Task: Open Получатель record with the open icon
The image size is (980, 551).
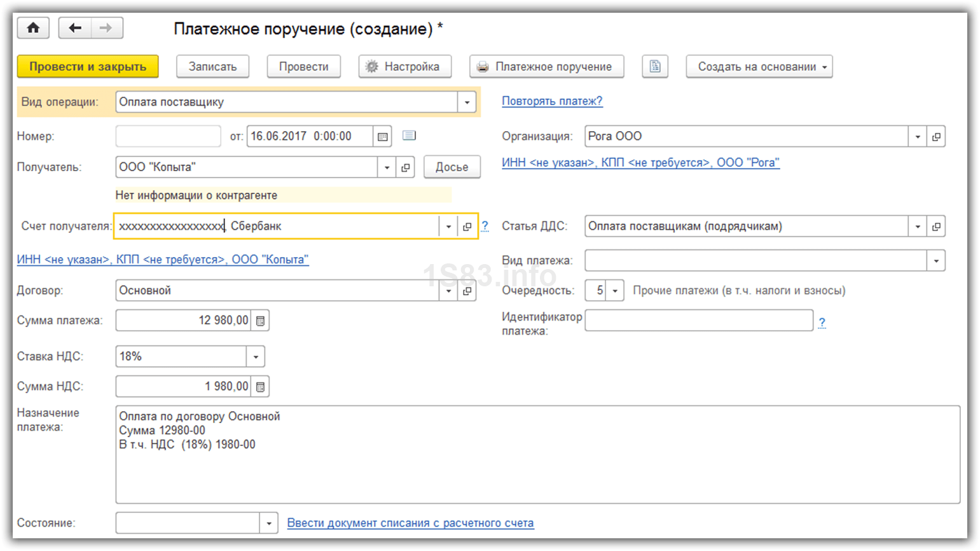Action: click(x=405, y=167)
